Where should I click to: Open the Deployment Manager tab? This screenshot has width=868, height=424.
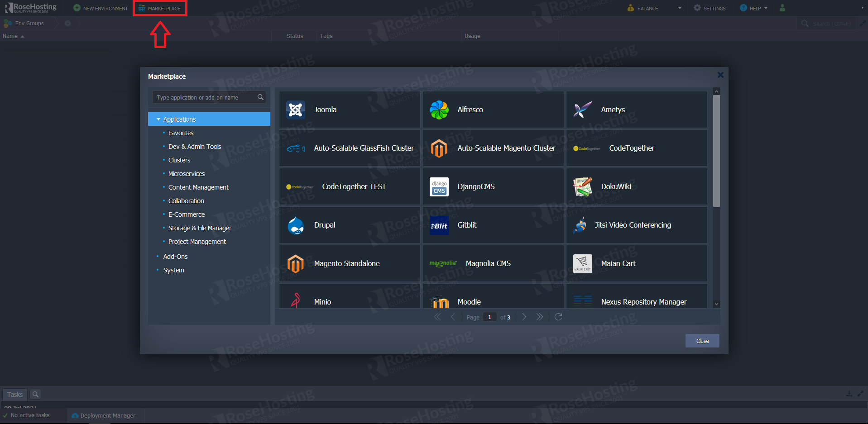(x=104, y=415)
